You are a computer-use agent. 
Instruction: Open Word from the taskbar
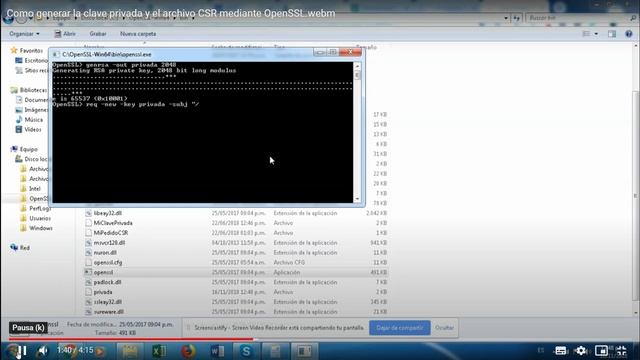coord(217,351)
